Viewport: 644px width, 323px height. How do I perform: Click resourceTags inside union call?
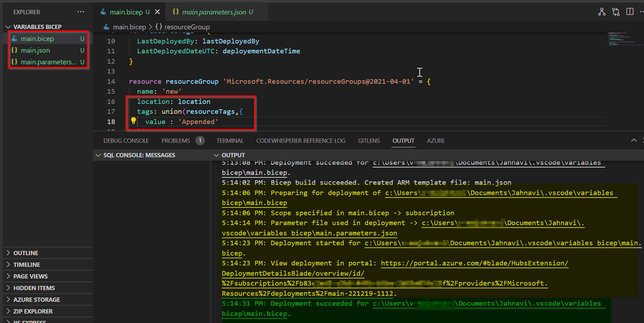pos(210,112)
